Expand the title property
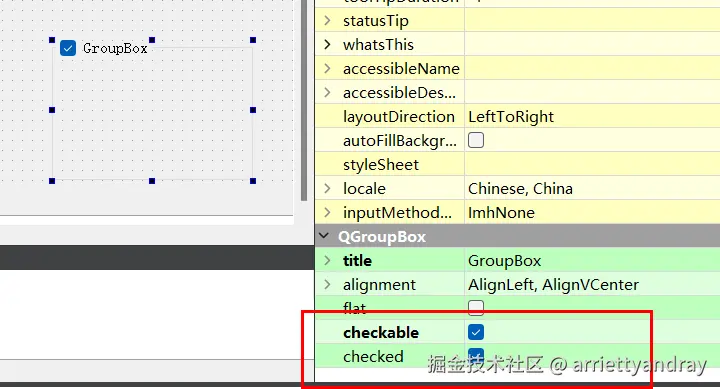The width and height of the screenshot is (720, 389). tap(327, 260)
